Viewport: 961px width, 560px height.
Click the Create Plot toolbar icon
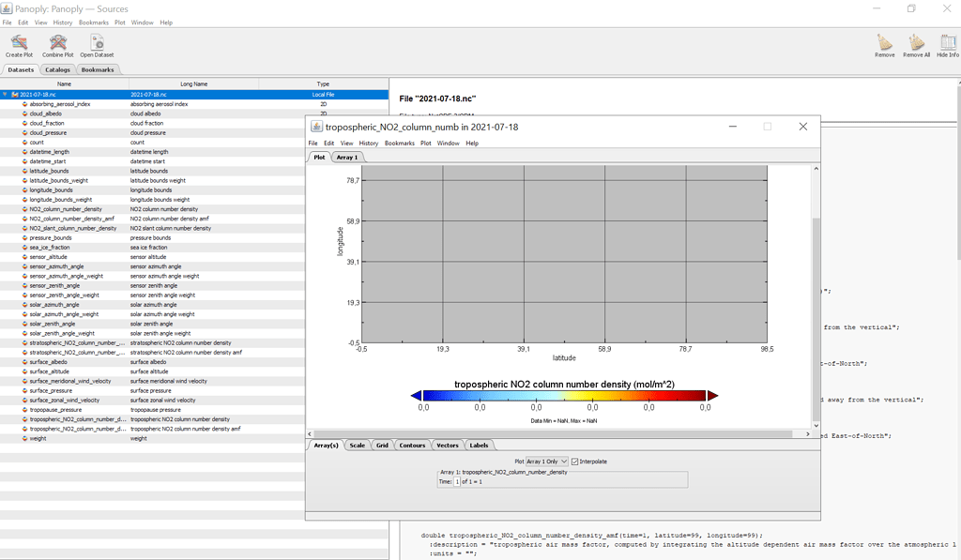19,43
